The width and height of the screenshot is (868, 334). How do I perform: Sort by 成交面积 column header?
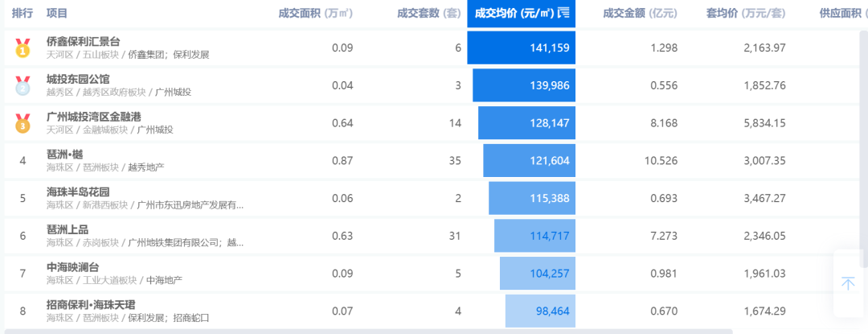316,14
